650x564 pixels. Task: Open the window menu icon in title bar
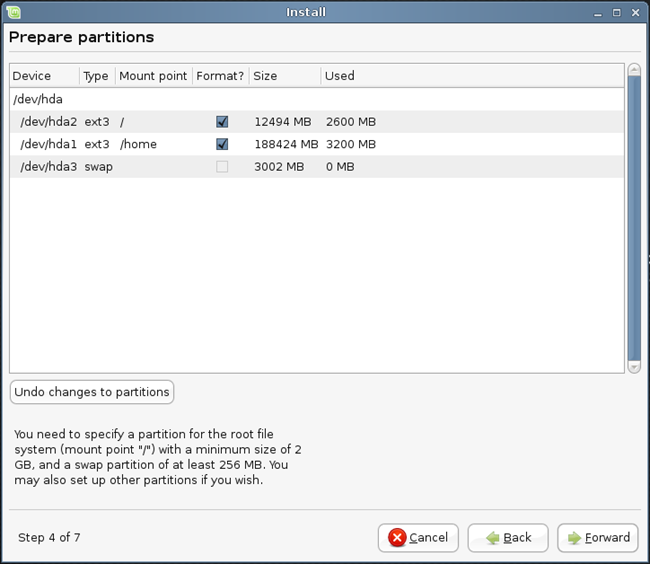pos(13,12)
